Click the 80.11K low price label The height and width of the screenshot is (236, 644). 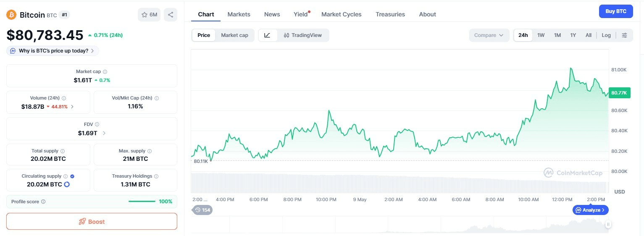(201, 161)
